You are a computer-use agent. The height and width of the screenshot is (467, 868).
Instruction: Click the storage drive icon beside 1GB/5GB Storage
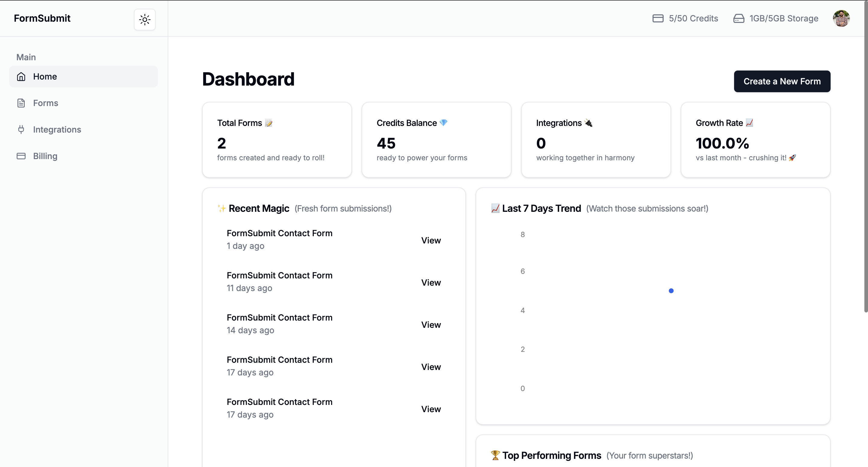pyautogui.click(x=739, y=18)
